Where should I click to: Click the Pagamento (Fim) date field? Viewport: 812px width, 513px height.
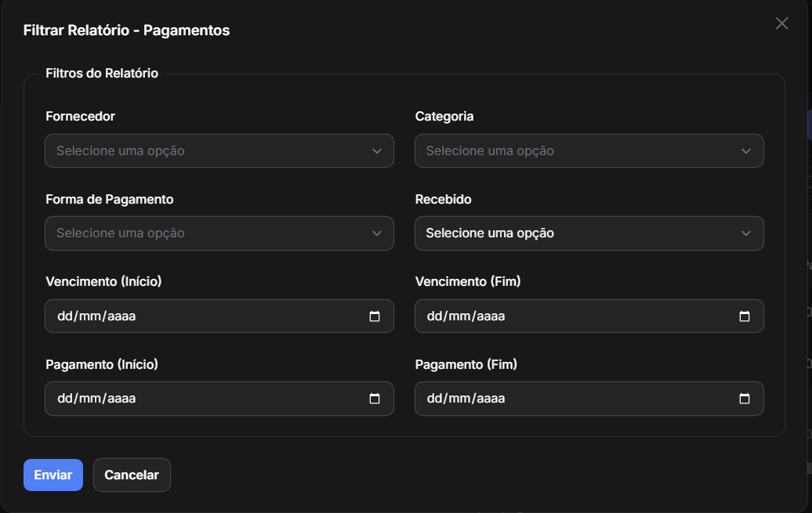589,399
